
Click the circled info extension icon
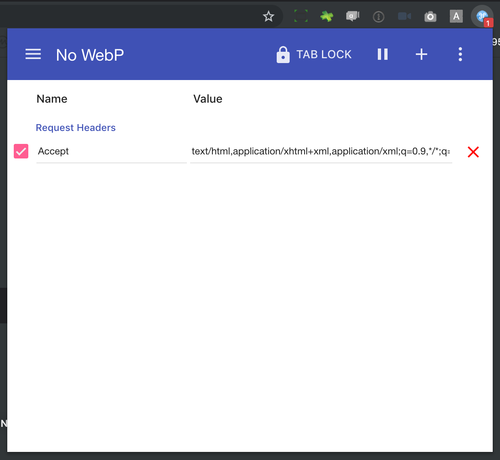pos(378,16)
